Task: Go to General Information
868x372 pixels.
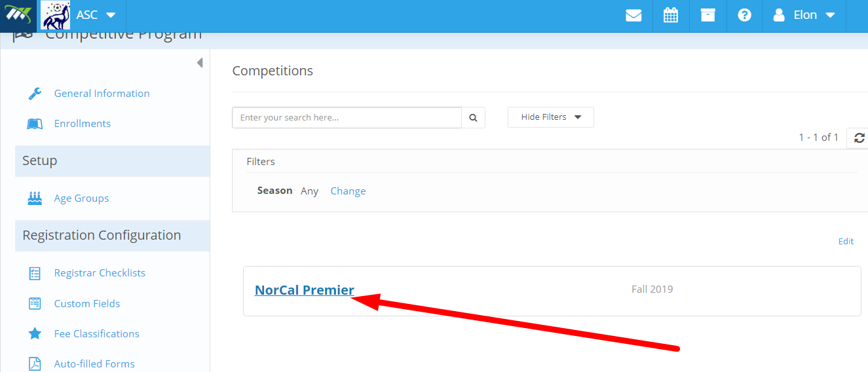Action: point(102,94)
